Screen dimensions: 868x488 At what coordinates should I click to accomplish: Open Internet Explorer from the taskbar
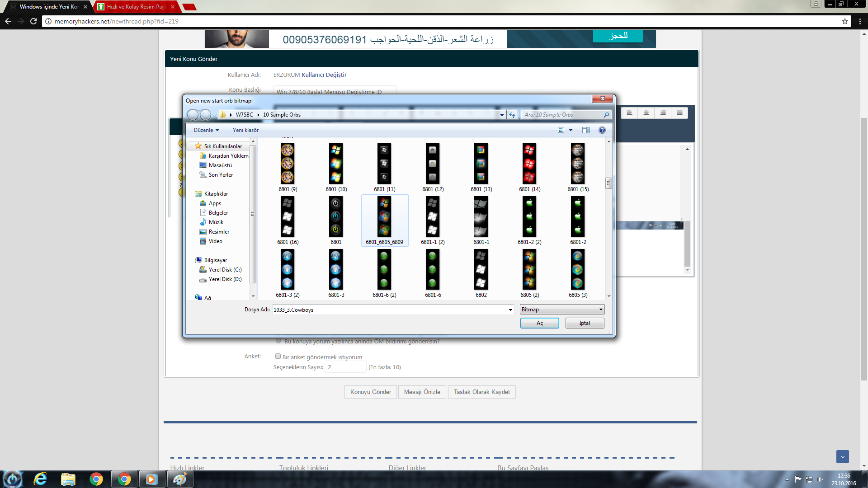[x=40, y=479]
